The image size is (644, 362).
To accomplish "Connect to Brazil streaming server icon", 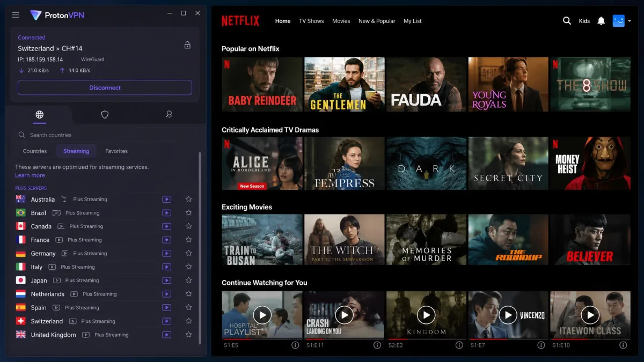I will 167,213.
